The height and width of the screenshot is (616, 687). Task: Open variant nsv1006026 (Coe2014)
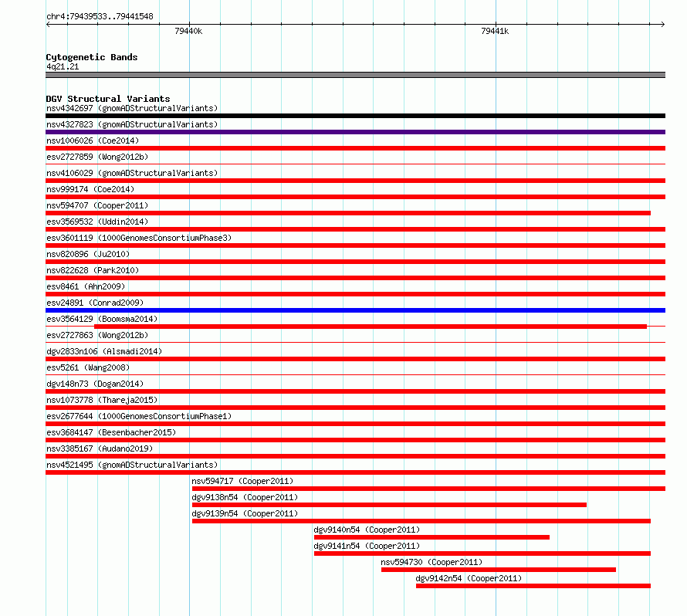click(93, 140)
